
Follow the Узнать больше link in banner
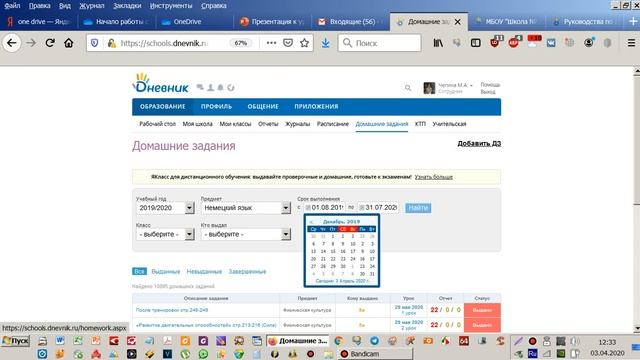click(433, 177)
